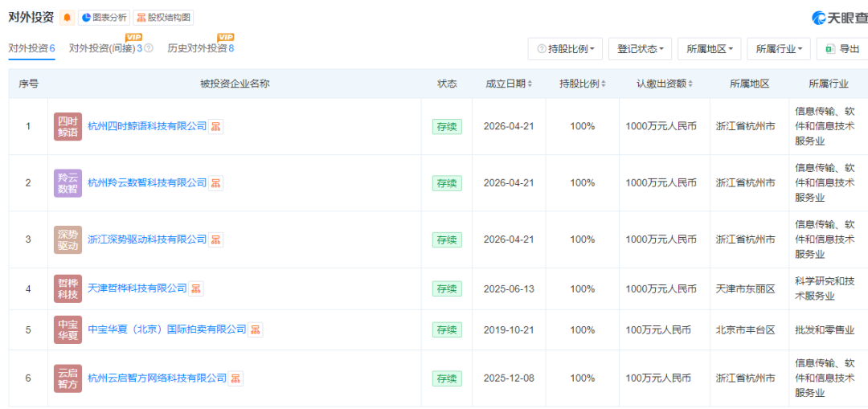The height and width of the screenshot is (409, 868).
Task: Sort by the 持股比例 column header
Action: [583, 84]
